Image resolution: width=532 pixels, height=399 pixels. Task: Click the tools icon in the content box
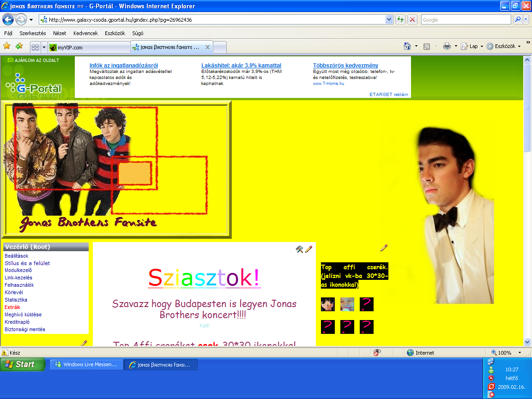coord(299,249)
